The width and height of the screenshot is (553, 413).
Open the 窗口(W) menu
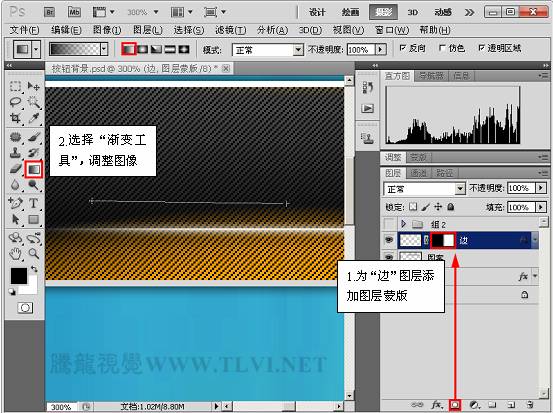392,30
